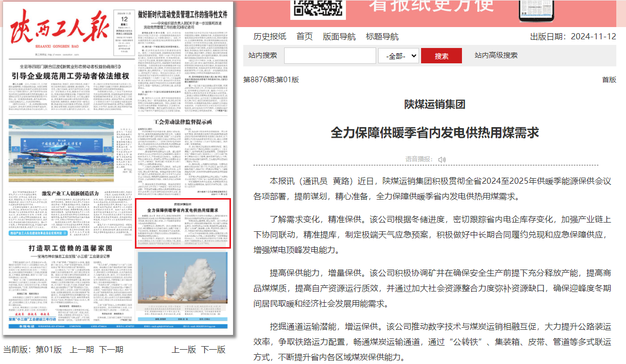Open 站内高级搜索 link
The height and width of the screenshot is (364, 626).
[x=496, y=56]
